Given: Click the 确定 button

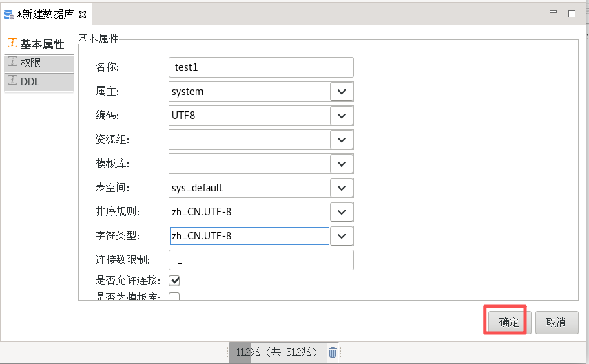Looking at the screenshot, I should [509, 322].
